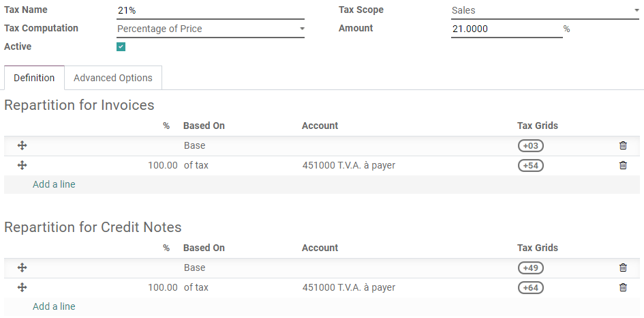The width and height of the screenshot is (644, 318).
Task: Grab the drag handle of credit note Base row
Action: tap(22, 268)
